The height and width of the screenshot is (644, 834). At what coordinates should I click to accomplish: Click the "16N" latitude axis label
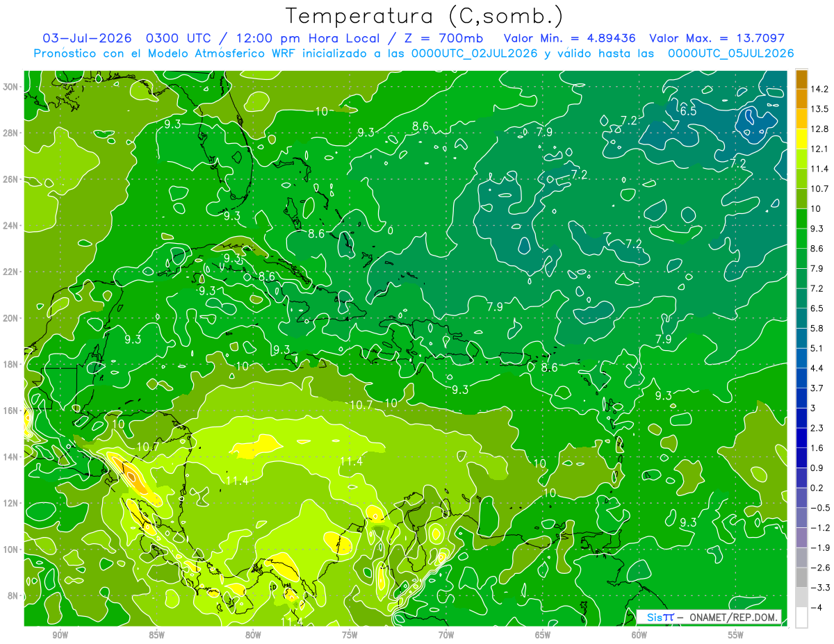point(10,411)
